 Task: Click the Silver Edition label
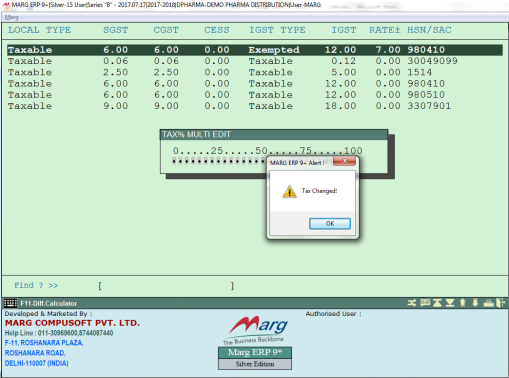click(x=255, y=364)
